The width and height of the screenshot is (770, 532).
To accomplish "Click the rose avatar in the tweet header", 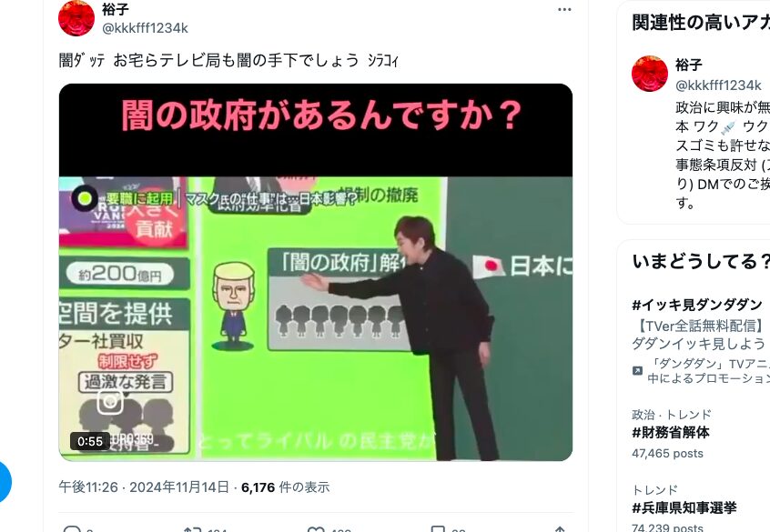I will click(76, 18).
